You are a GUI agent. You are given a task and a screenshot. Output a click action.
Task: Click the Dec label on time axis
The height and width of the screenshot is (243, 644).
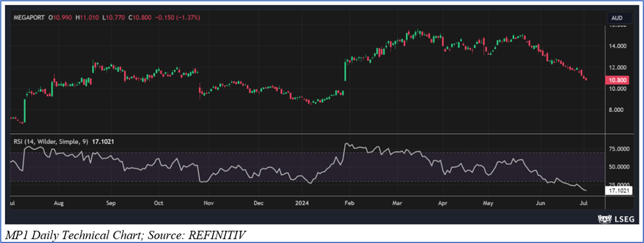click(258, 203)
